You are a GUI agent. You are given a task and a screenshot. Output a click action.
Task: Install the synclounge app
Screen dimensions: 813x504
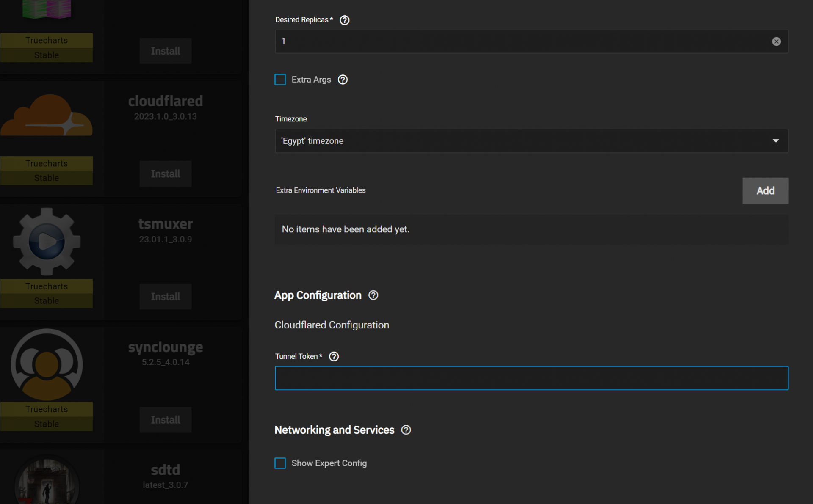(x=166, y=419)
